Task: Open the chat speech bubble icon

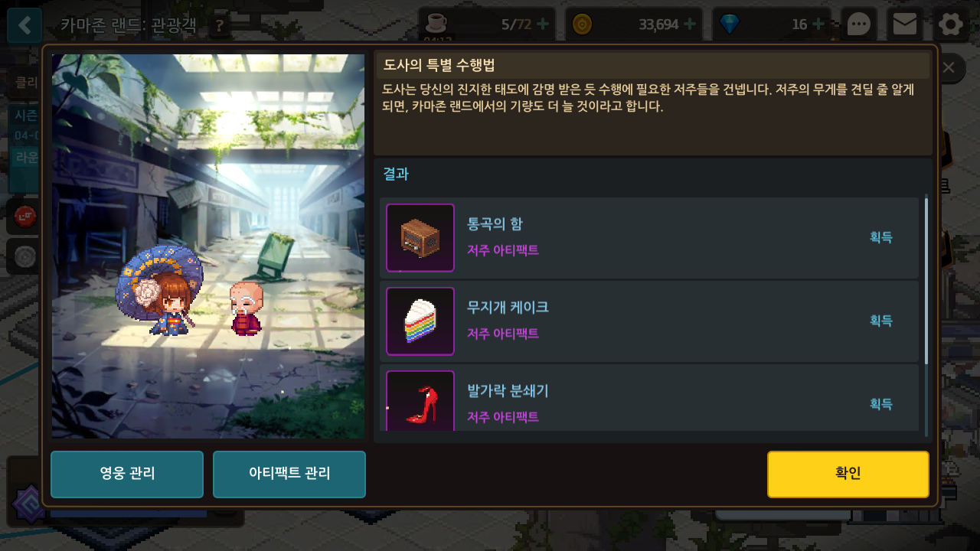Action: tap(859, 25)
